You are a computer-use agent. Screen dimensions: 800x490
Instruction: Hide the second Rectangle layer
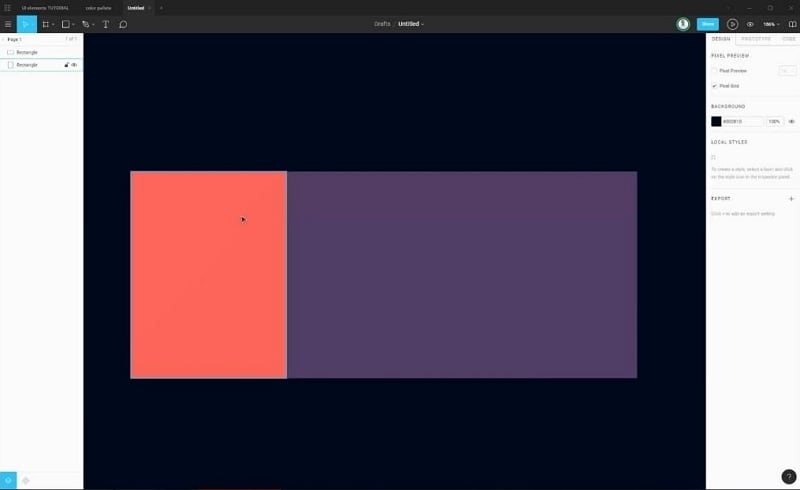(x=74, y=65)
